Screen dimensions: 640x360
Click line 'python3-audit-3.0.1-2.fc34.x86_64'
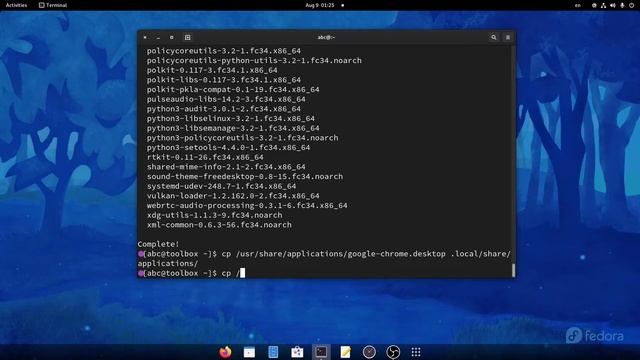(224, 109)
